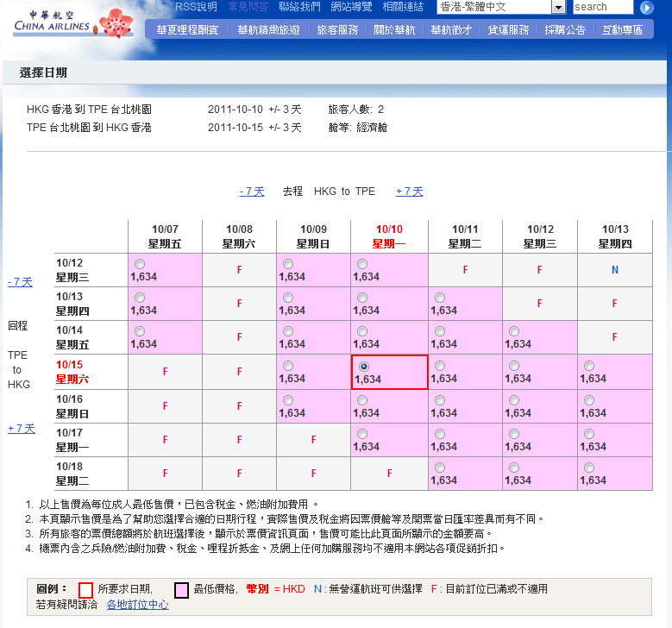Shift return dates forward with left +7天
The width and height of the screenshot is (672, 628).
coord(21,428)
